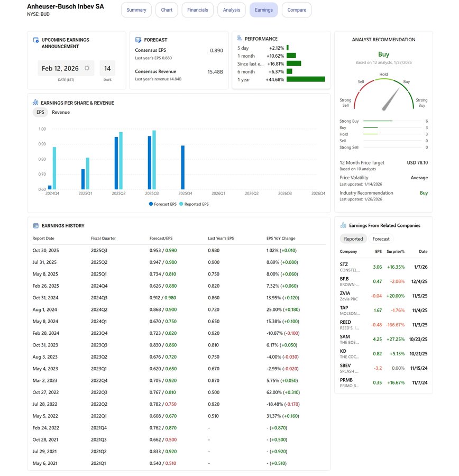Screen dimensions: 459x476
Task: Toggle Reported EPS legend swatch
Action: coord(181,204)
